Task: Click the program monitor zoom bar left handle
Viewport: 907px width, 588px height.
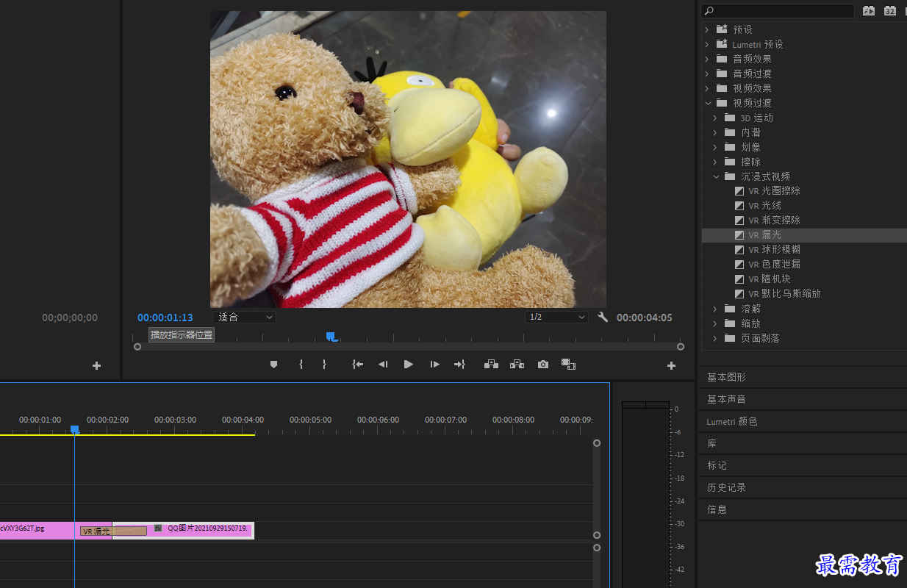Action: pyautogui.click(x=137, y=346)
